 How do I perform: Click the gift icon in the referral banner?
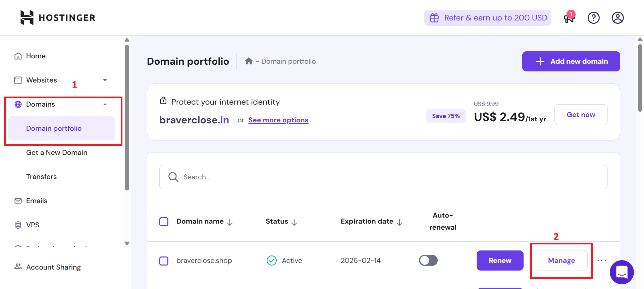[x=434, y=18]
